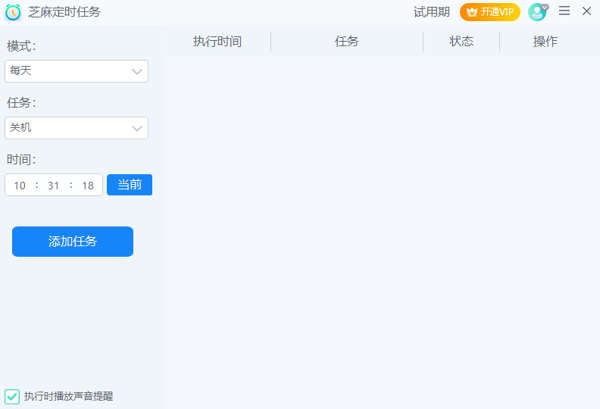Select the minute field showing 31
This screenshot has width=600, height=409.
click(x=54, y=185)
